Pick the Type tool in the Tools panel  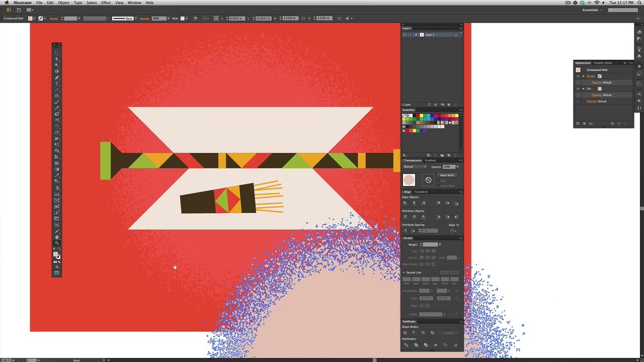click(56, 83)
